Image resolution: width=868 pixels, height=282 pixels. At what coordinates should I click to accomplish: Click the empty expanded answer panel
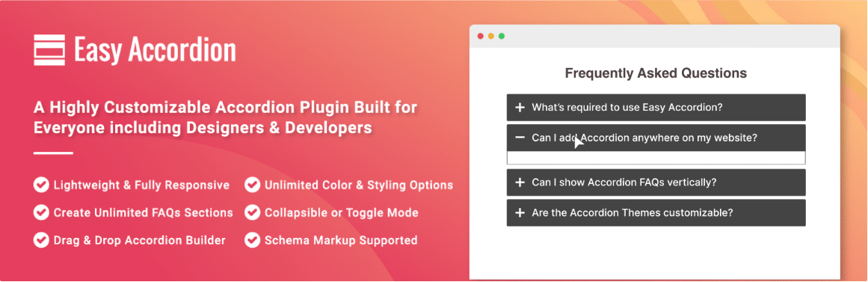click(x=656, y=158)
